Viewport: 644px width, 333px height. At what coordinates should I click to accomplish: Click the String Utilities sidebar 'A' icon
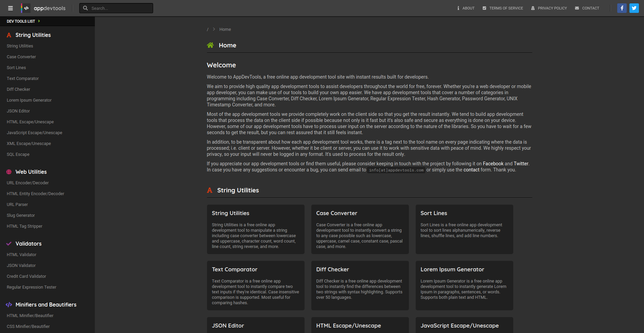[9, 35]
